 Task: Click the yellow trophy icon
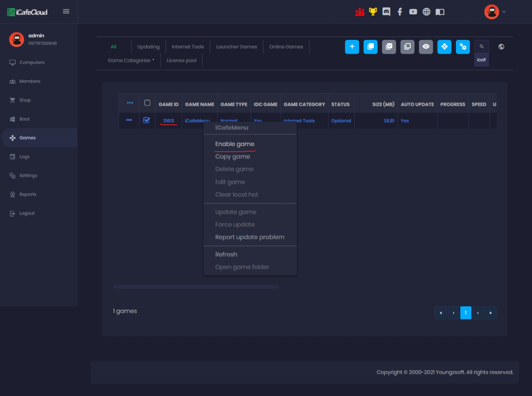point(373,12)
